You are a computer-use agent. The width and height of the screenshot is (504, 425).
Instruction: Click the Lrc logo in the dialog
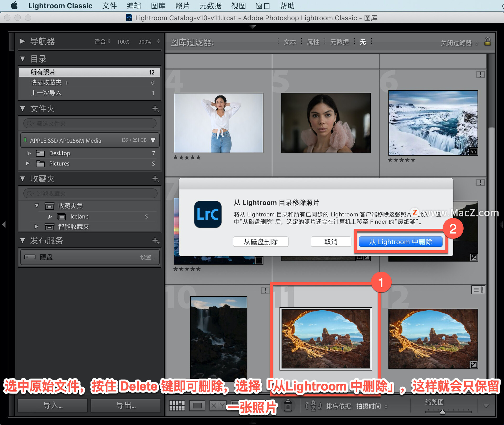208,214
